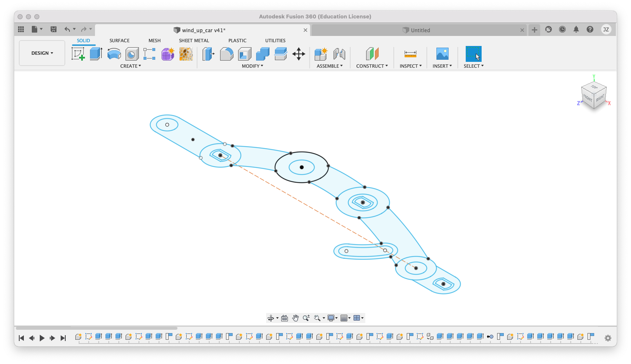
Task: Select the Hole tool
Action: (x=132, y=54)
